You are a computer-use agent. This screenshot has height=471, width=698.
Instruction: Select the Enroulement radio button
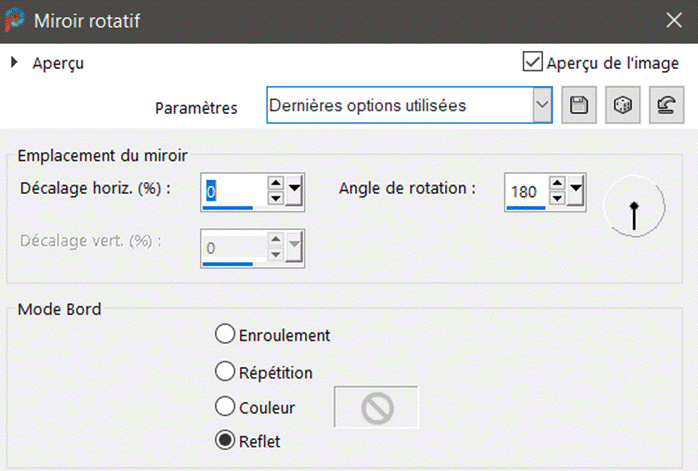pos(225,335)
